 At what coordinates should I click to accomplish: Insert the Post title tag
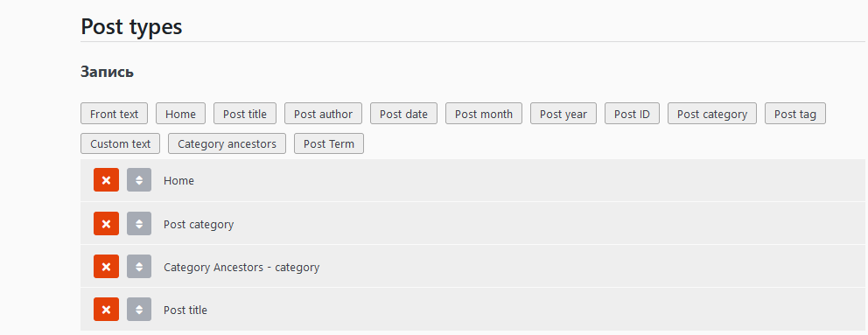tap(245, 114)
